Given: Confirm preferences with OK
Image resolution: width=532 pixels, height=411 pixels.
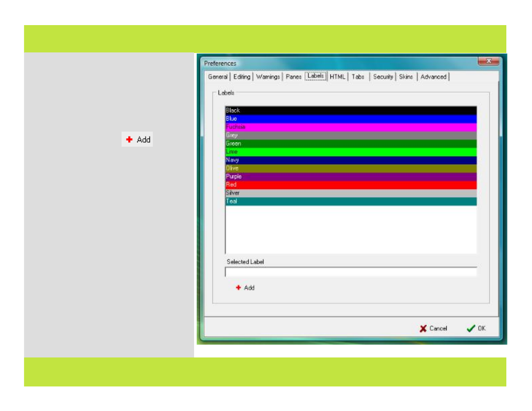Looking at the screenshot, I should coord(476,328).
